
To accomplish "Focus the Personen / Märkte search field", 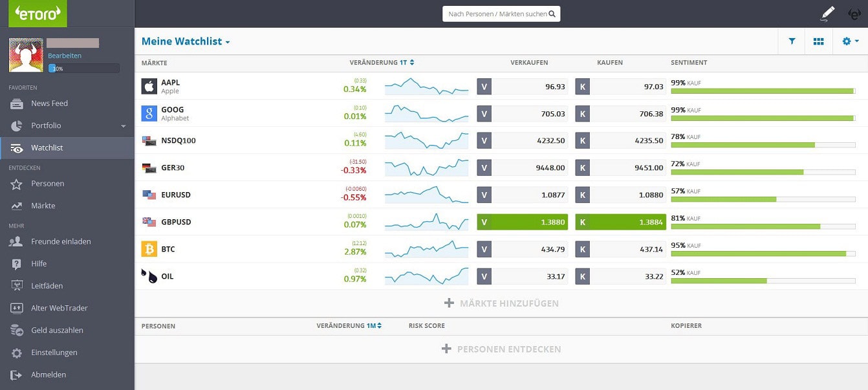I will (501, 14).
